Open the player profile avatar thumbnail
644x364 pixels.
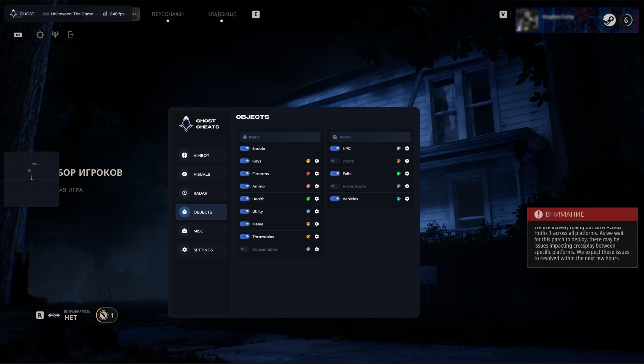[527, 20]
